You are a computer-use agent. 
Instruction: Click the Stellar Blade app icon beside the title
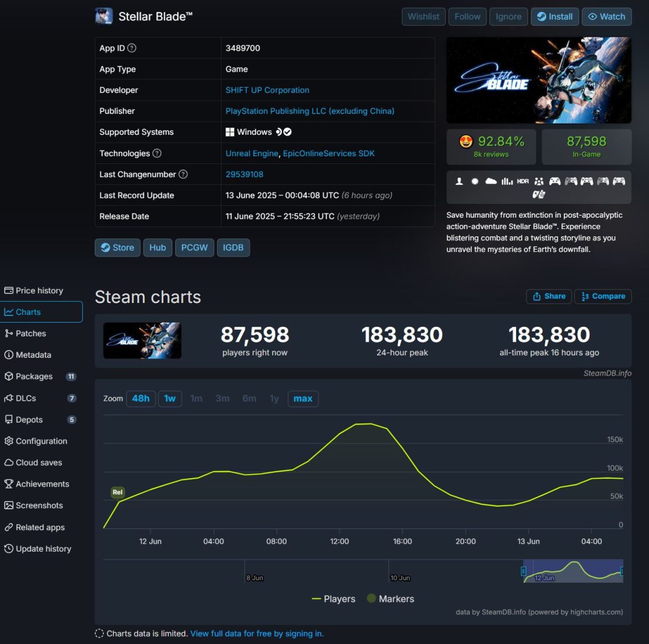point(104,17)
